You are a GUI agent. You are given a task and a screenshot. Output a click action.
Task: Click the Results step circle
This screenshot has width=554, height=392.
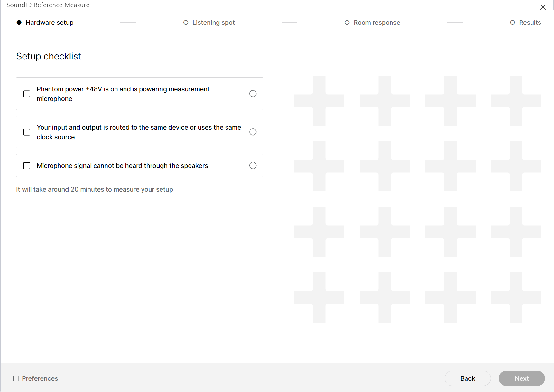coord(512,23)
